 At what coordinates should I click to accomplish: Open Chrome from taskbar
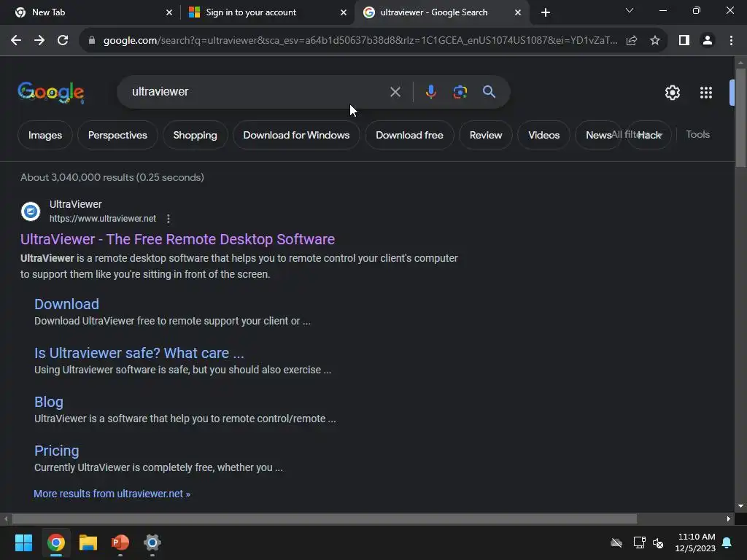click(x=55, y=542)
